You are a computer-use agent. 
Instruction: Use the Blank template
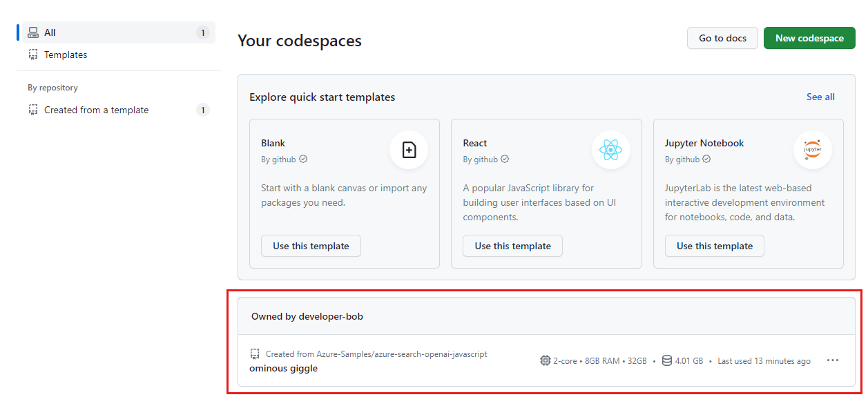[x=311, y=246]
